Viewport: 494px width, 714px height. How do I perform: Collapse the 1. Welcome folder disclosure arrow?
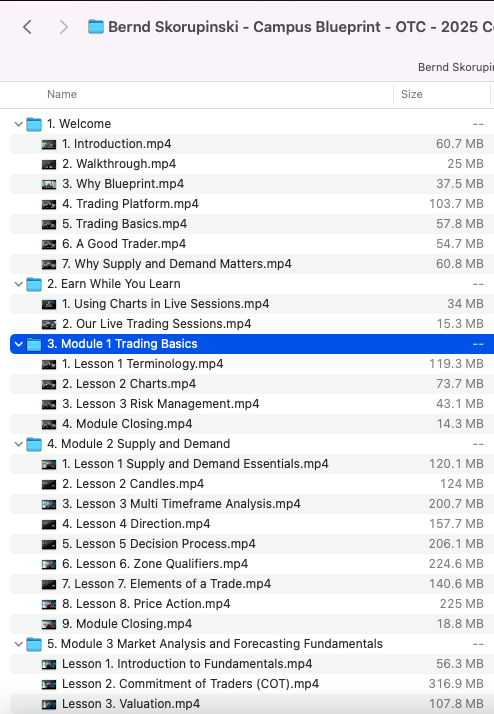18,124
